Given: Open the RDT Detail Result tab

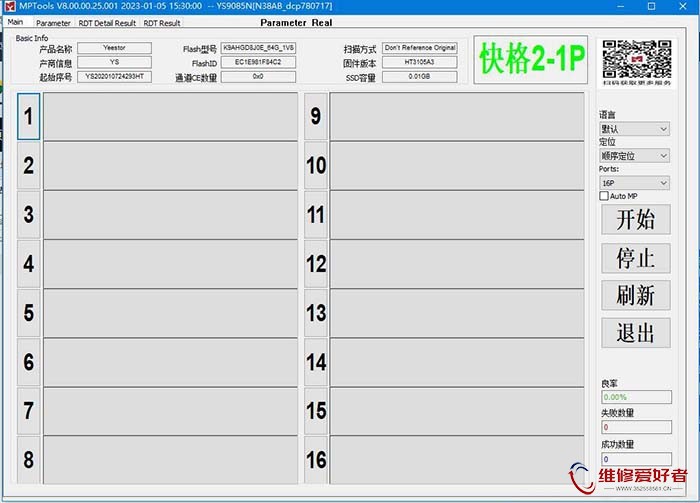Looking at the screenshot, I should (x=107, y=23).
